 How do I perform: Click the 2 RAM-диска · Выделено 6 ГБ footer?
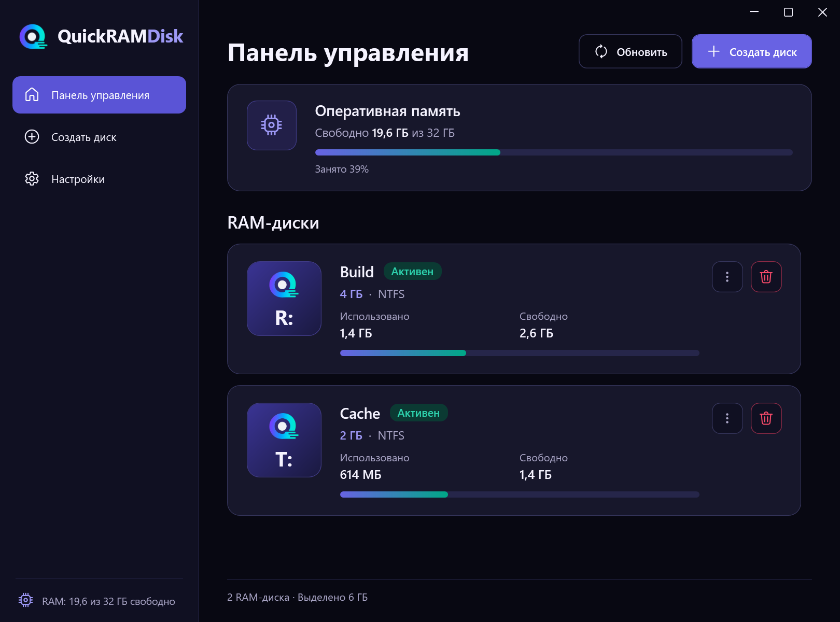(297, 597)
